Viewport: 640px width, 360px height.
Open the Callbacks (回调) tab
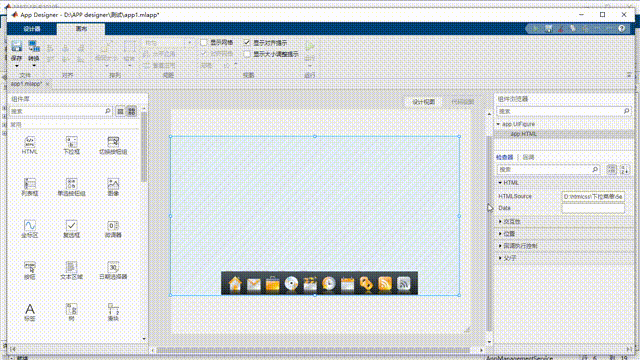(x=529, y=158)
